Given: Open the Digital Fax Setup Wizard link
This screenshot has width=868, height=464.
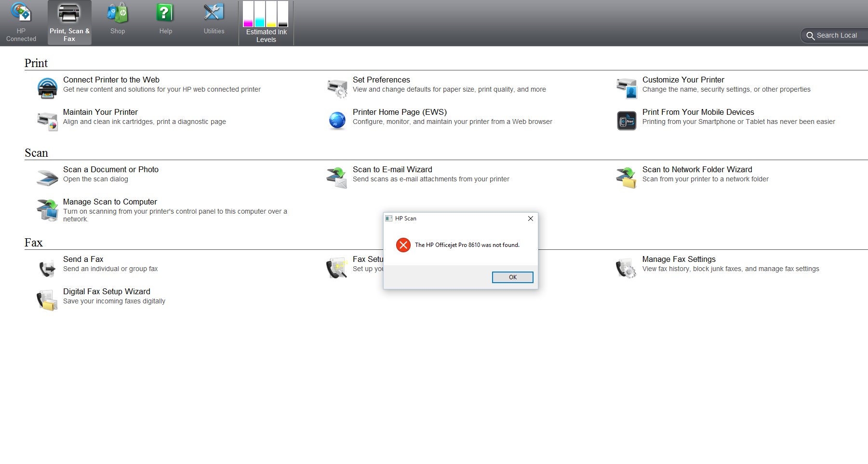Looking at the screenshot, I should 107,292.
